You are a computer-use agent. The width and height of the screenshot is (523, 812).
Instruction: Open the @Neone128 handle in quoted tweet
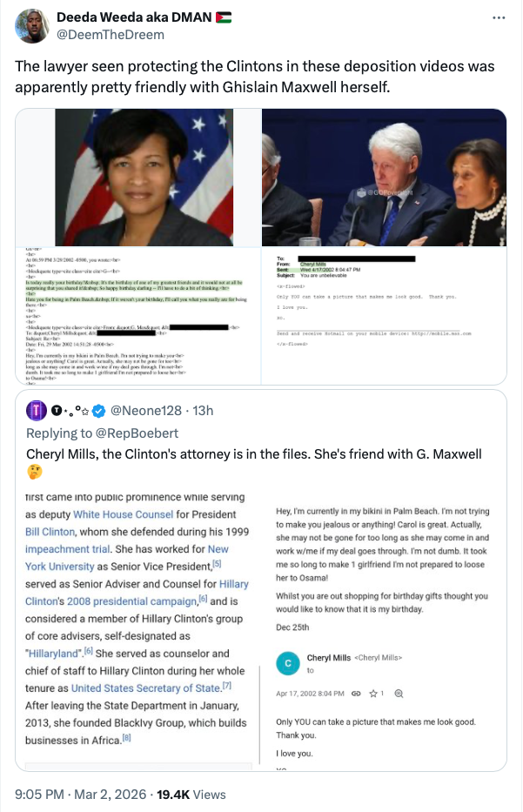146,411
